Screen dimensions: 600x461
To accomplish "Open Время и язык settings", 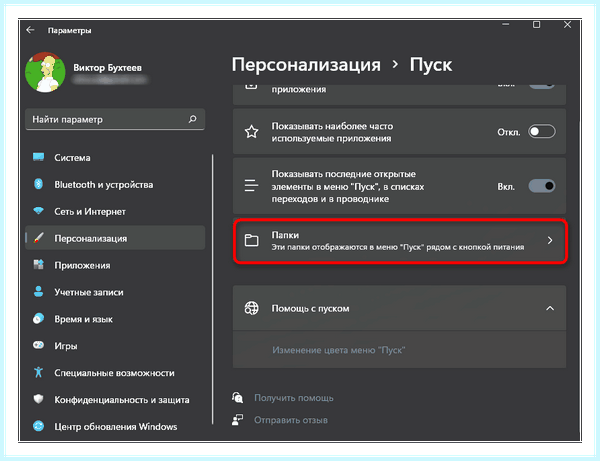I will [83, 319].
